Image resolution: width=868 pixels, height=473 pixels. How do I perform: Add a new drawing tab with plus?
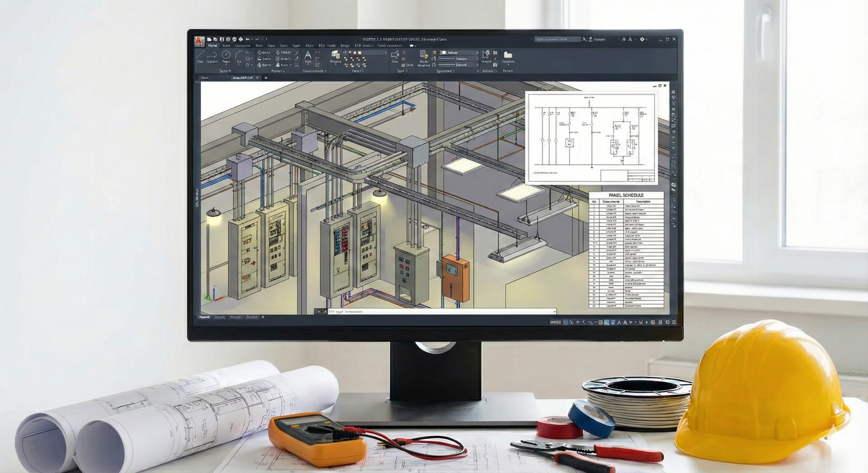pos(266,78)
